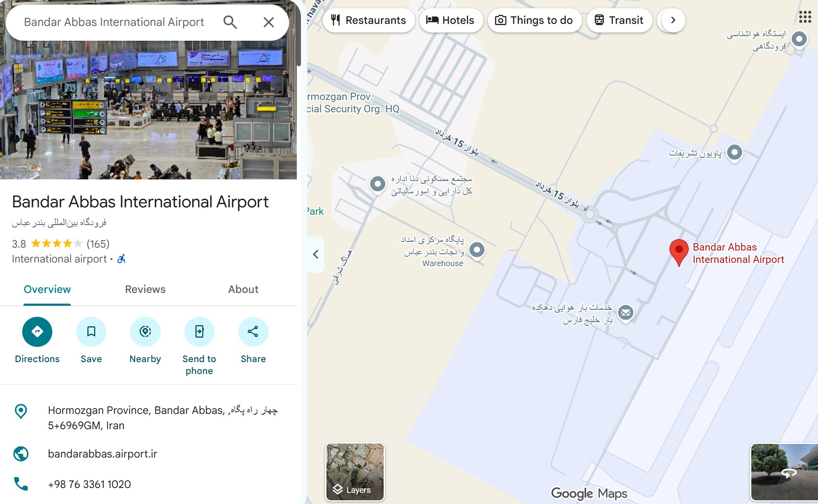Click the Warehouse place marker on map
This screenshot has width=818, height=504.
[x=477, y=250]
